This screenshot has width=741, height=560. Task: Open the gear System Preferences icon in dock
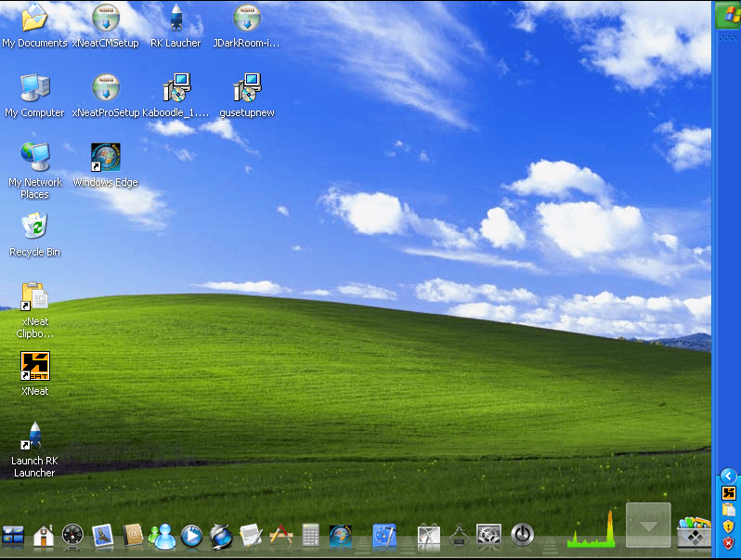[488, 536]
